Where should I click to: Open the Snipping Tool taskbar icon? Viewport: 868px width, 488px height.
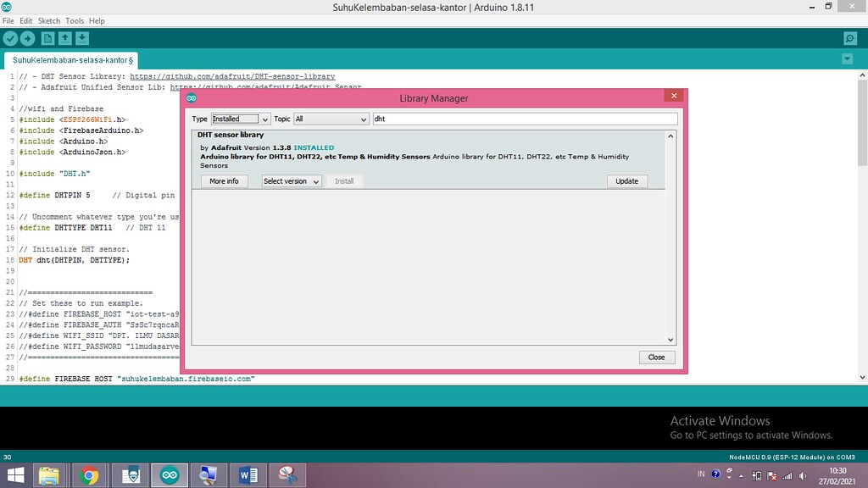(x=288, y=475)
